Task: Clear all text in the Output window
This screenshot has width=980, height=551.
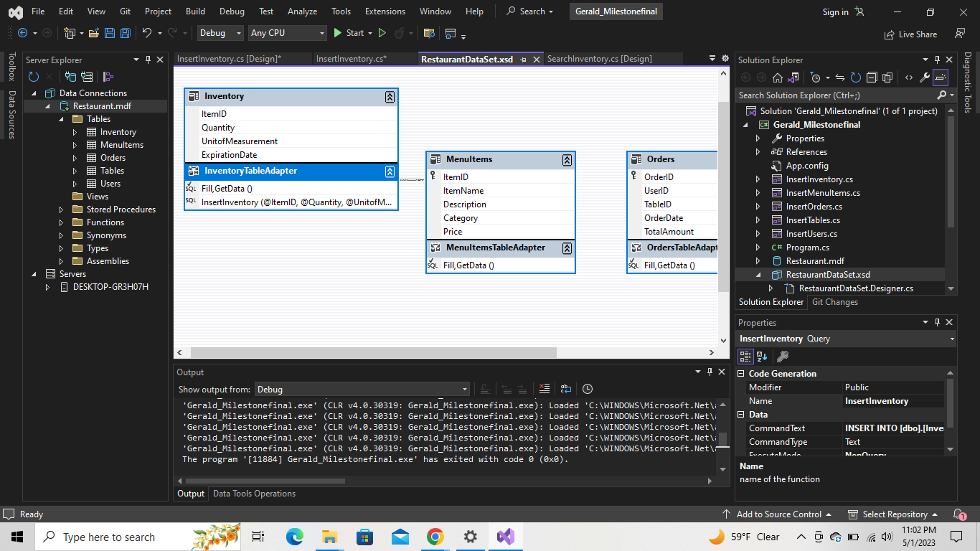Action: (545, 389)
